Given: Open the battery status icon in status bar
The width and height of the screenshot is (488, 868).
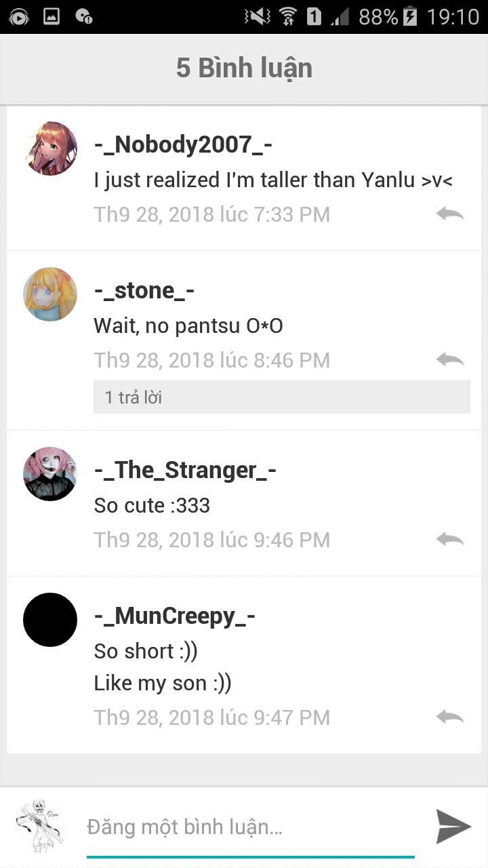Looking at the screenshot, I should point(409,16).
